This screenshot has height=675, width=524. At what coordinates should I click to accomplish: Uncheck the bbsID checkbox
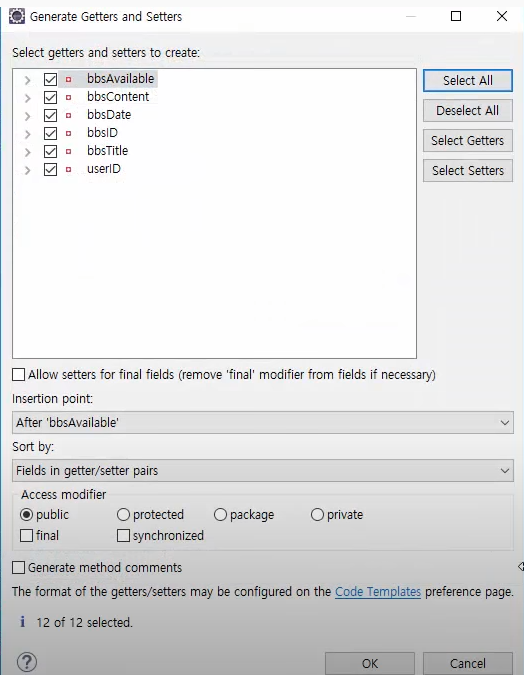[x=50, y=133]
